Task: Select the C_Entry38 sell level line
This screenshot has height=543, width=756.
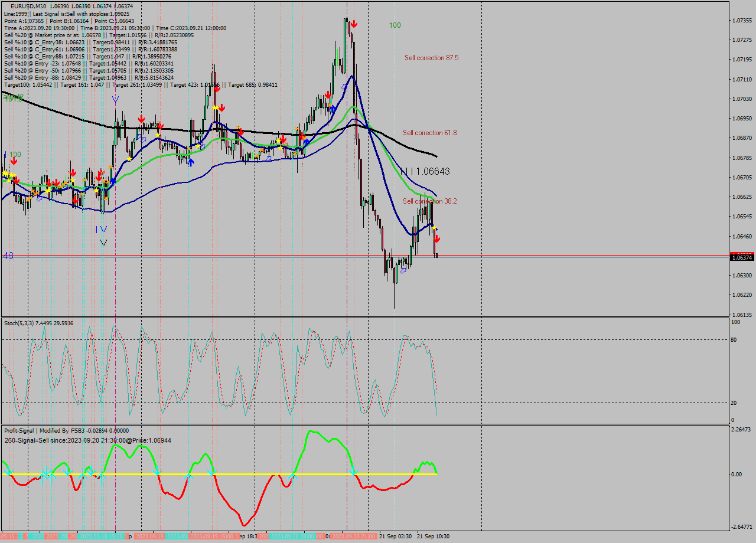Action: pos(90,42)
